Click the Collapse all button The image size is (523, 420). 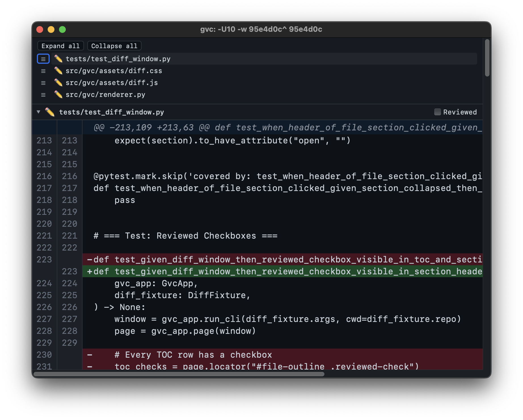(114, 46)
